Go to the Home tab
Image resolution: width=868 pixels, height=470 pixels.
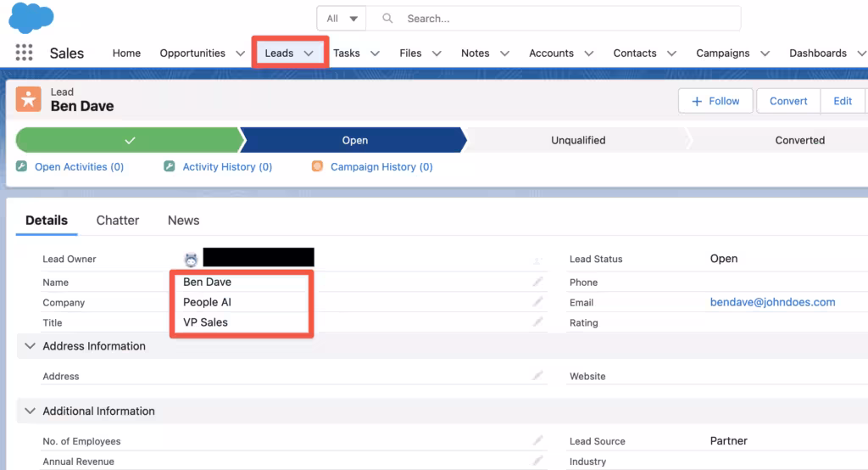(x=126, y=53)
